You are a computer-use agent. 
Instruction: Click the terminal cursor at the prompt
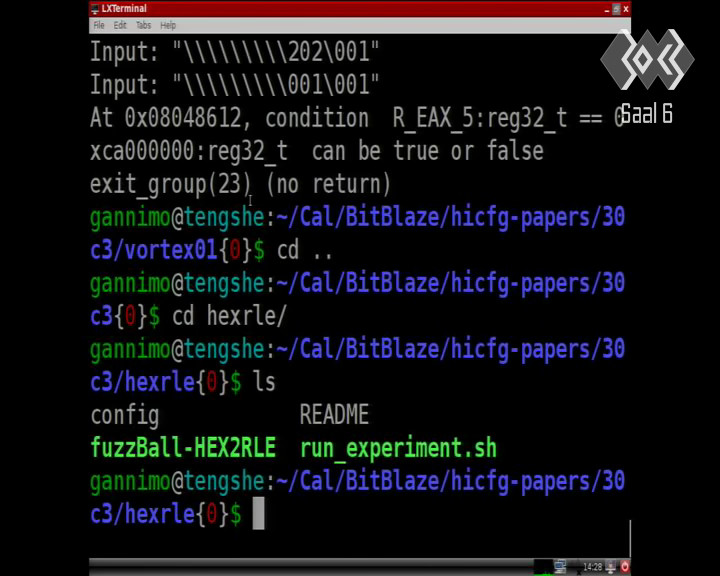click(x=259, y=514)
